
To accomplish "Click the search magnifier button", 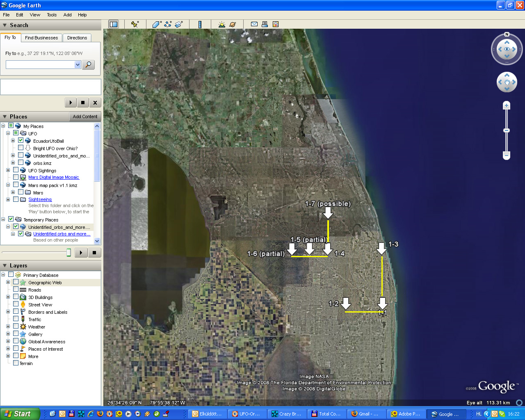I will (x=88, y=65).
